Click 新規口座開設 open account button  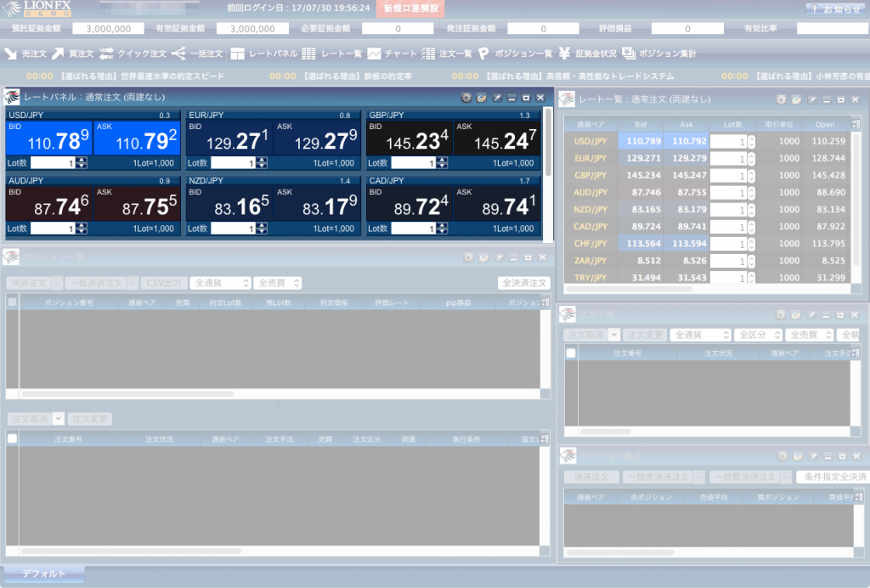coord(410,8)
